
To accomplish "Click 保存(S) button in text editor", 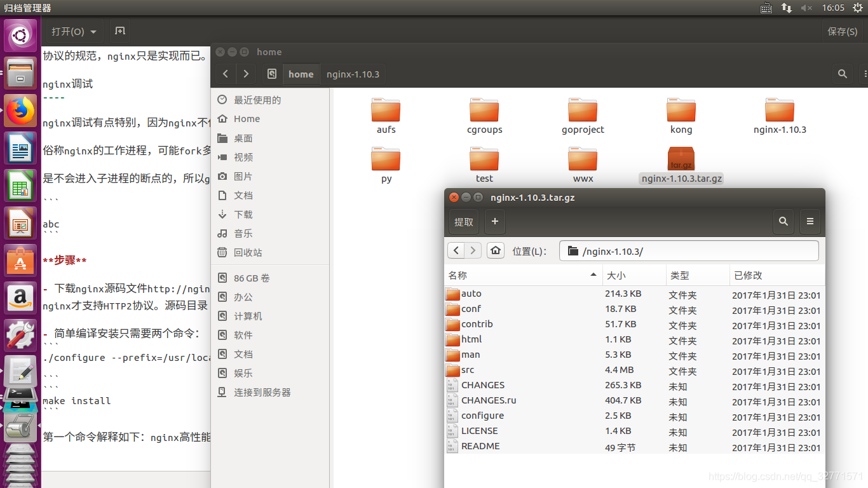I will coord(843,31).
